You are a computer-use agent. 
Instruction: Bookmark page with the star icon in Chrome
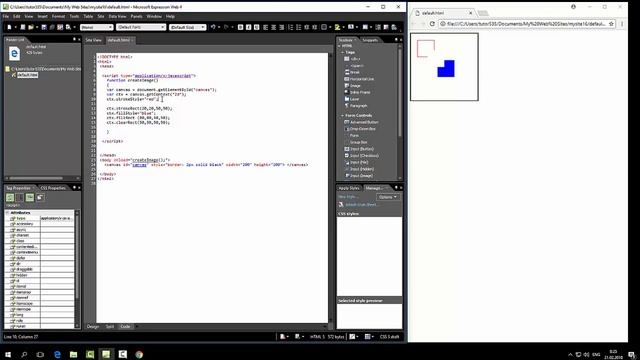[x=611, y=24]
